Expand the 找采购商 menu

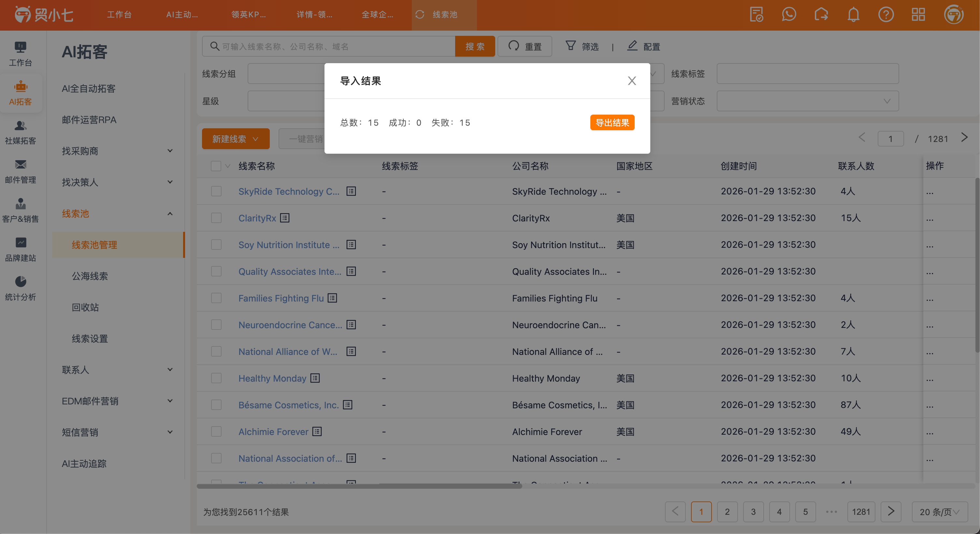(x=170, y=151)
